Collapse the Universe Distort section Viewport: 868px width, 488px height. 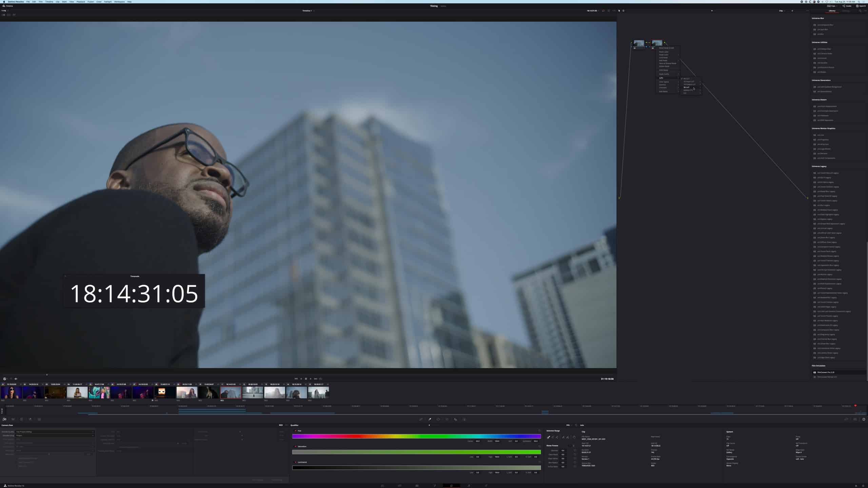[x=819, y=100]
